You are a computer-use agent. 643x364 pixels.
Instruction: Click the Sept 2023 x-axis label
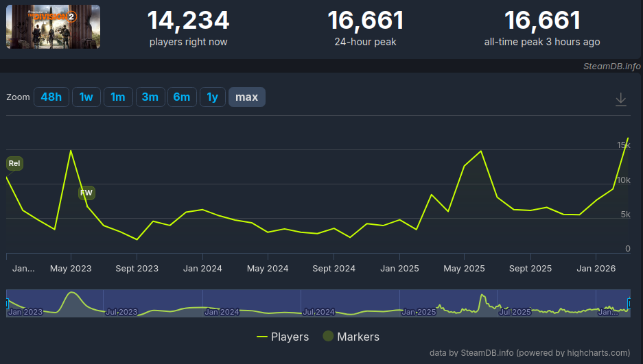click(137, 269)
